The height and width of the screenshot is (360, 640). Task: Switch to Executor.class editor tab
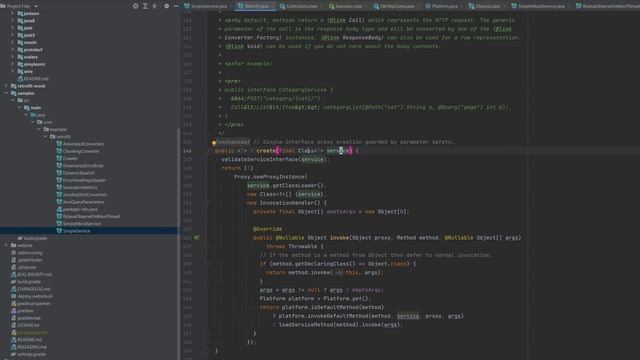348,6
